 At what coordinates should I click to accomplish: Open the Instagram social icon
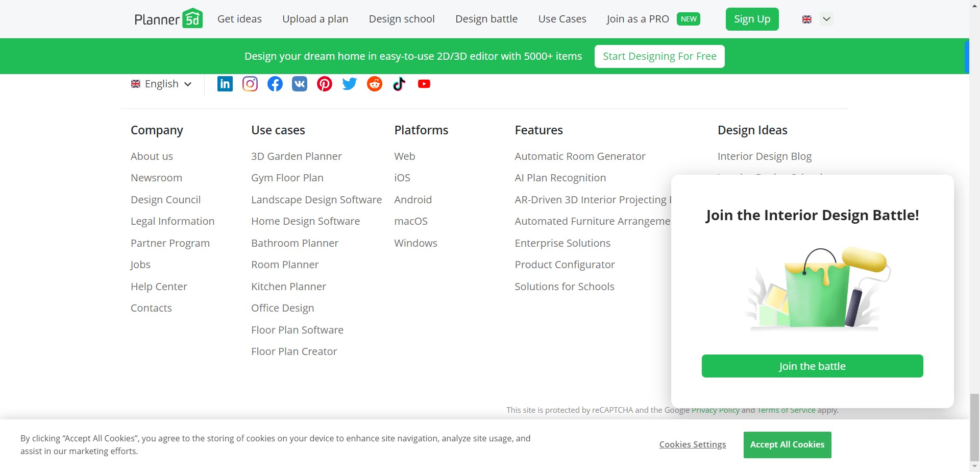tap(250, 84)
